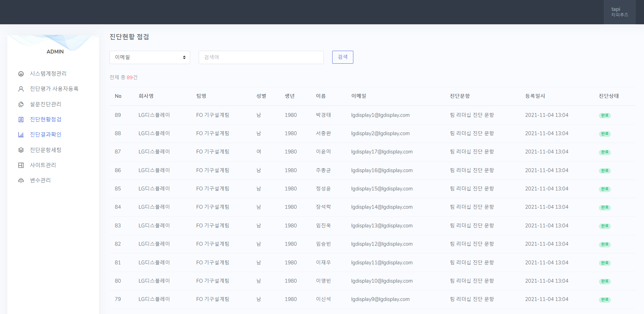Click the name 임승빈
This screenshot has width=644, height=314.
click(x=323, y=244)
